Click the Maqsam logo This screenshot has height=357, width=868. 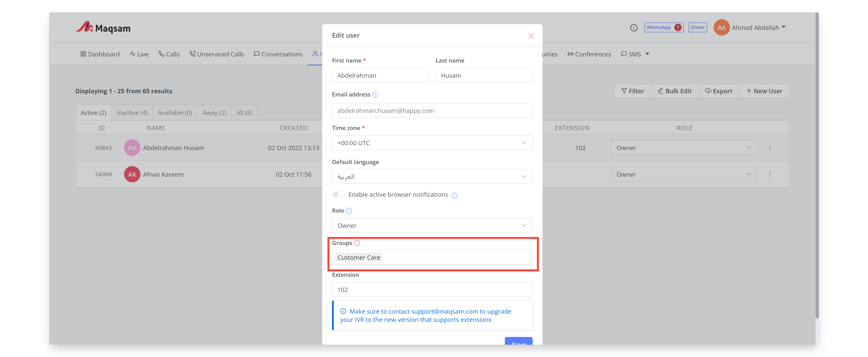tap(103, 28)
